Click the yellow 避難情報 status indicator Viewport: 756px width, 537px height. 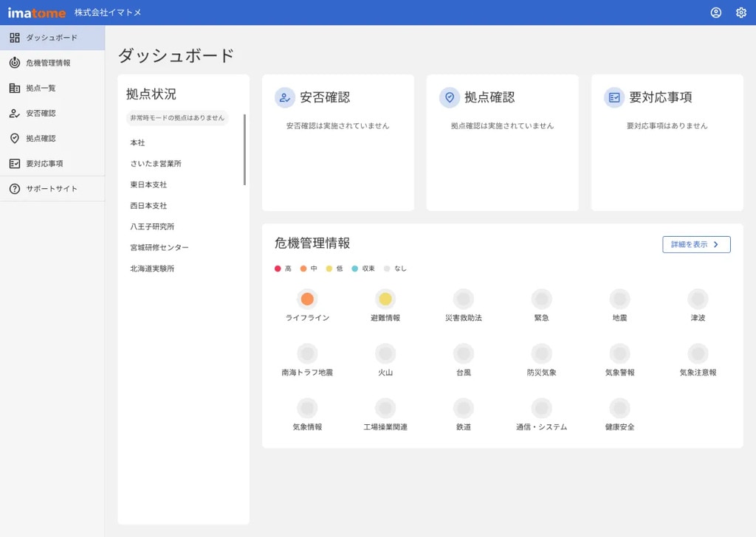[385, 299]
